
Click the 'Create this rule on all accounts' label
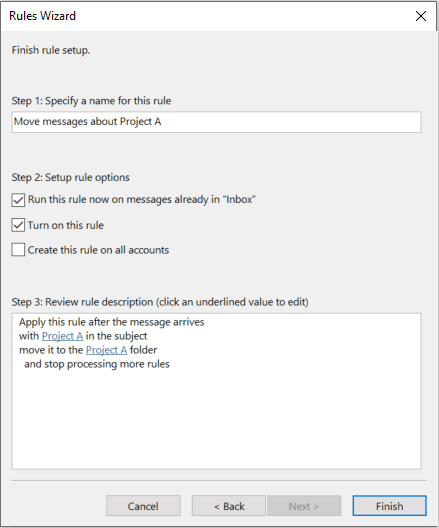98,250
